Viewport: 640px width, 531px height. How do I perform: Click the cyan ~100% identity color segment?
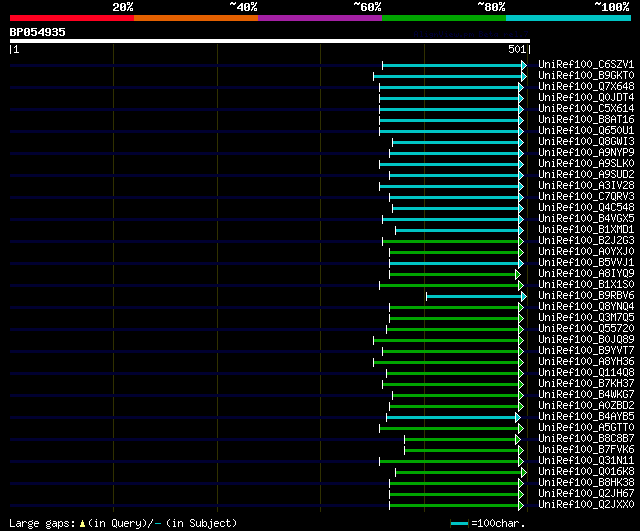(569, 18)
